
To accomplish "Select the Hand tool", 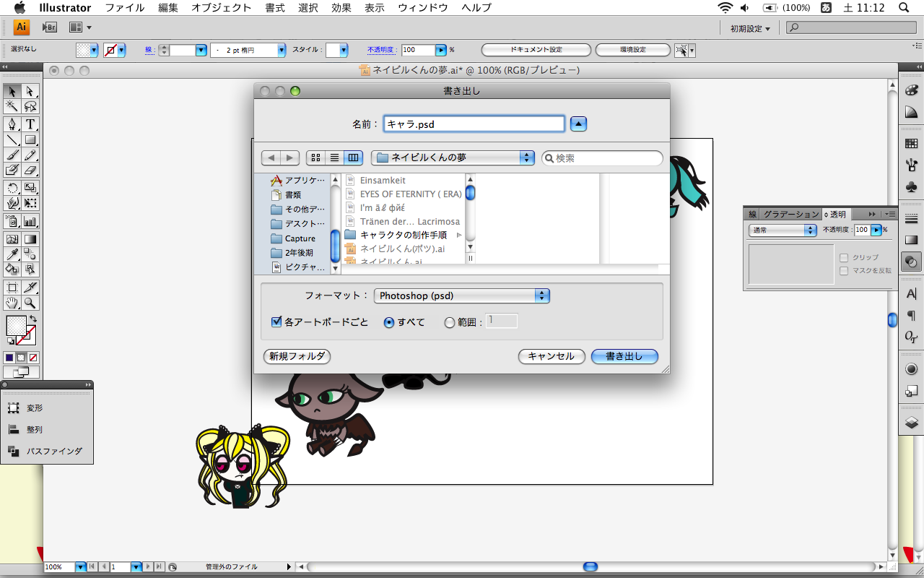I will (12, 303).
